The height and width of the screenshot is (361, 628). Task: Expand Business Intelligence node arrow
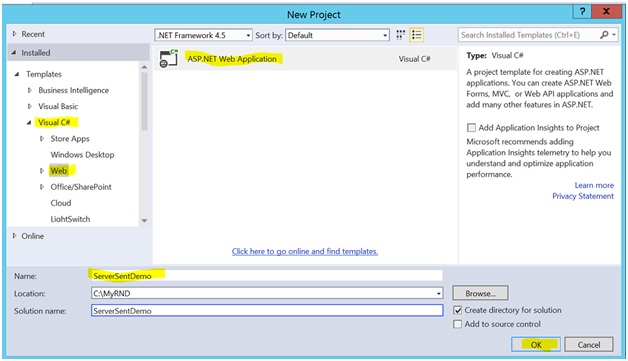(x=30, y=90)
